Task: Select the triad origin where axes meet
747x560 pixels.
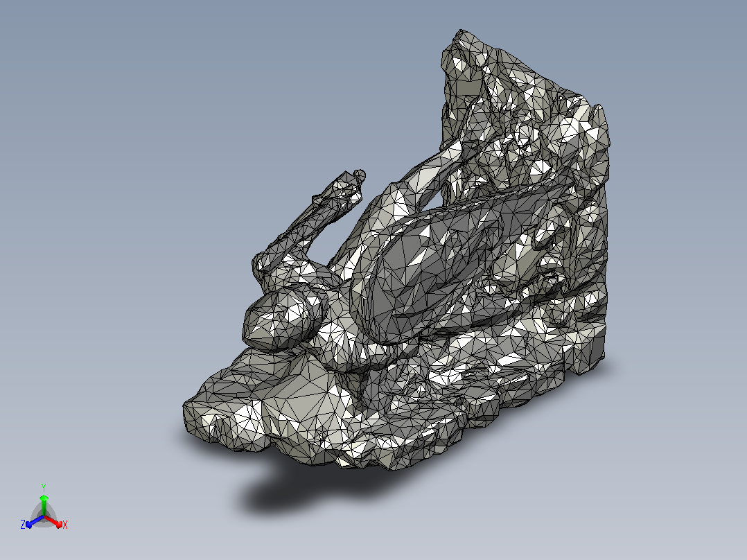Action: pos(44,516)
